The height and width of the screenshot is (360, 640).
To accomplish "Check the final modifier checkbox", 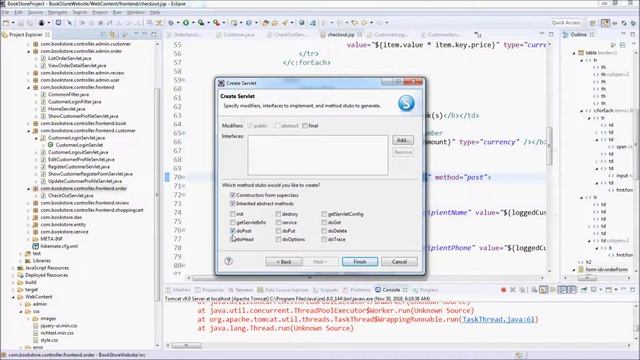I will 305,126.
